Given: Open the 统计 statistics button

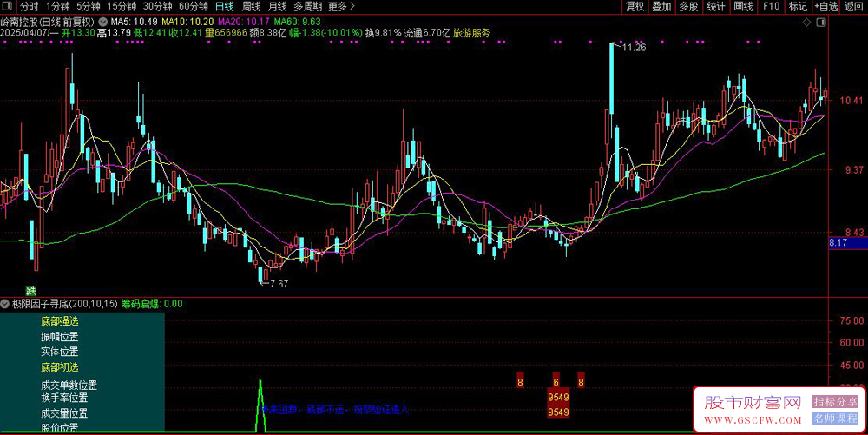Looking at the screenshot, I should 716,6.
